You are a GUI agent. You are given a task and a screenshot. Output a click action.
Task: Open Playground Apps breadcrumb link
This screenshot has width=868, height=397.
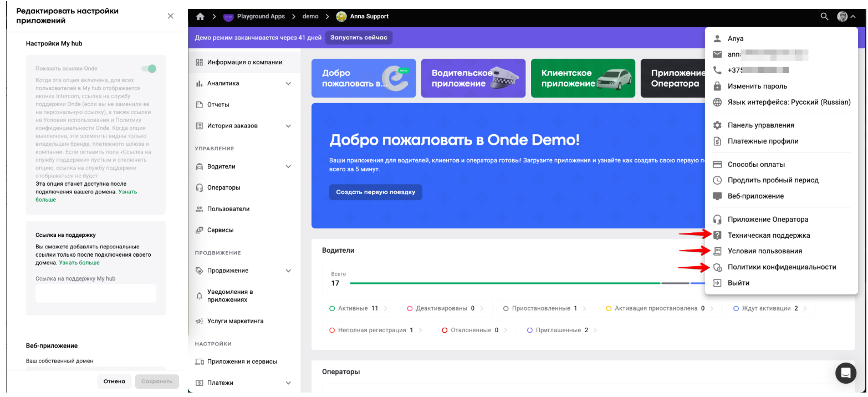[x=261, y=17]
